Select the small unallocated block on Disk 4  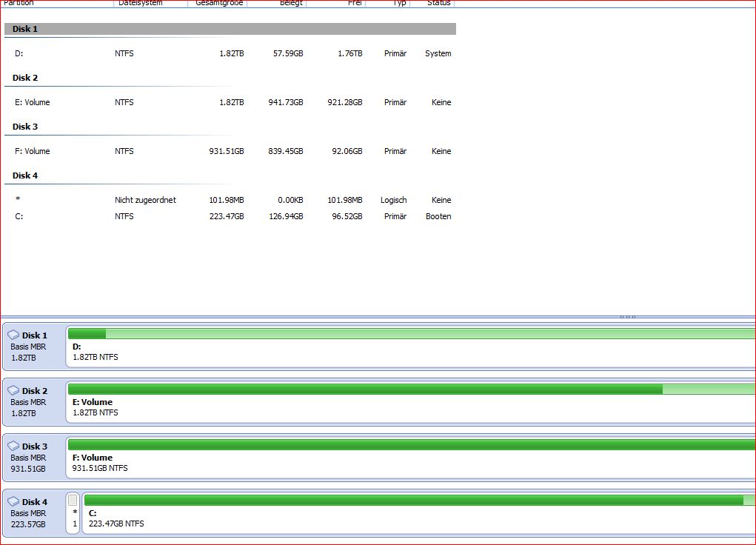(x=73, y=513)
